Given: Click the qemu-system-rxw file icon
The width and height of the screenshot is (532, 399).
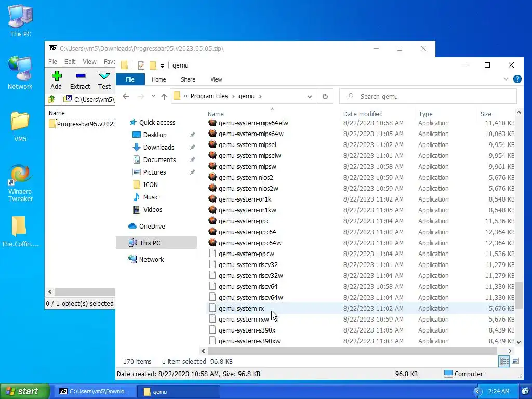Looking at the screenshot, I should click(x=212, y=319).
